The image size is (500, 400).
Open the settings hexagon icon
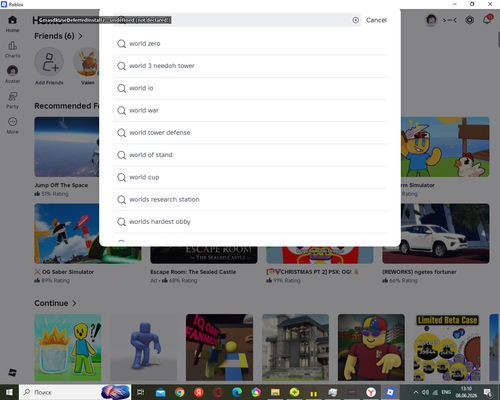(x=469, y=20)
